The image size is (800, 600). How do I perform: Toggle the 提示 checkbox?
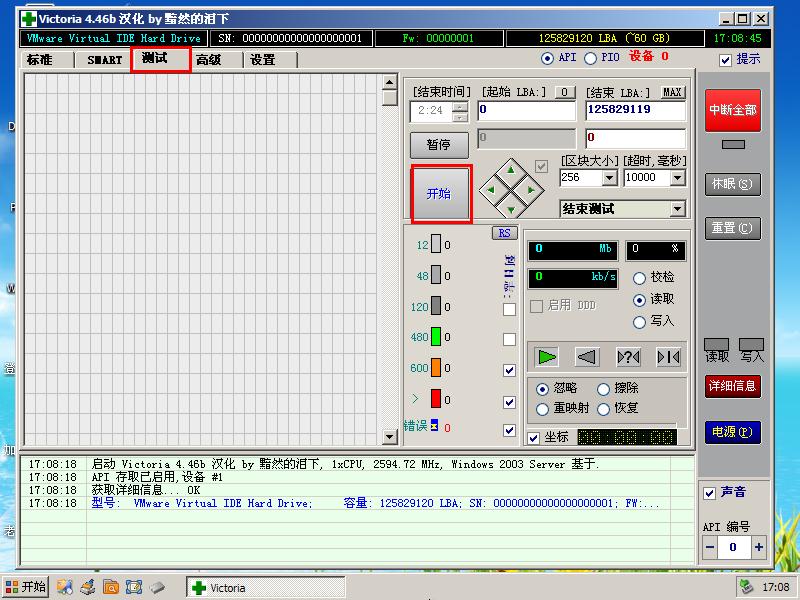[x=726, y=60]
